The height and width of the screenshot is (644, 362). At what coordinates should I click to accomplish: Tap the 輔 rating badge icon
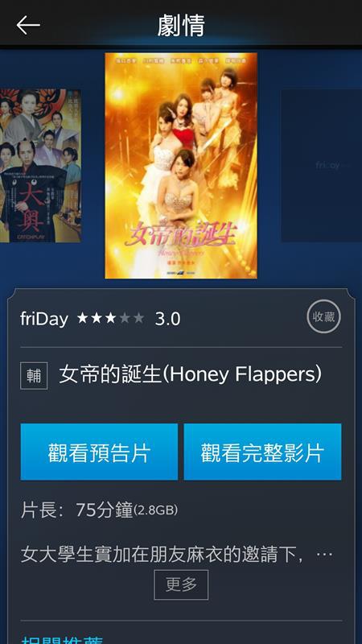(34, 376)
